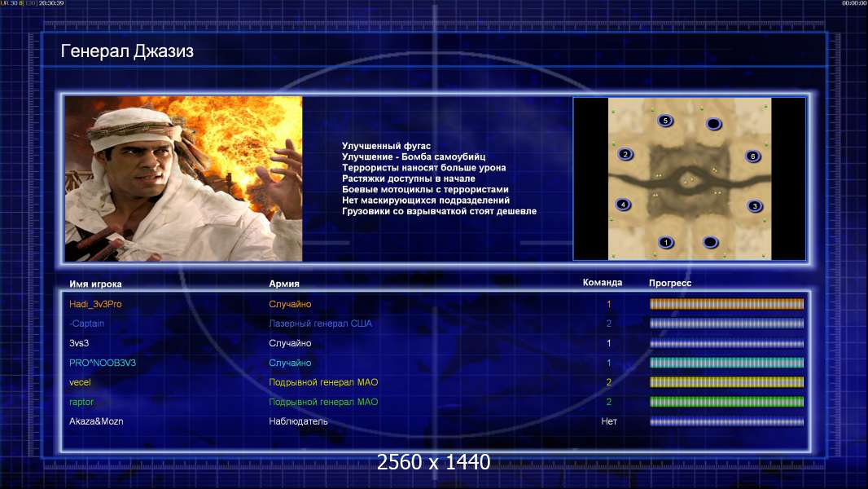Select player name PRO^NOOB3V3
868x489 pixels.
[103, 363]
